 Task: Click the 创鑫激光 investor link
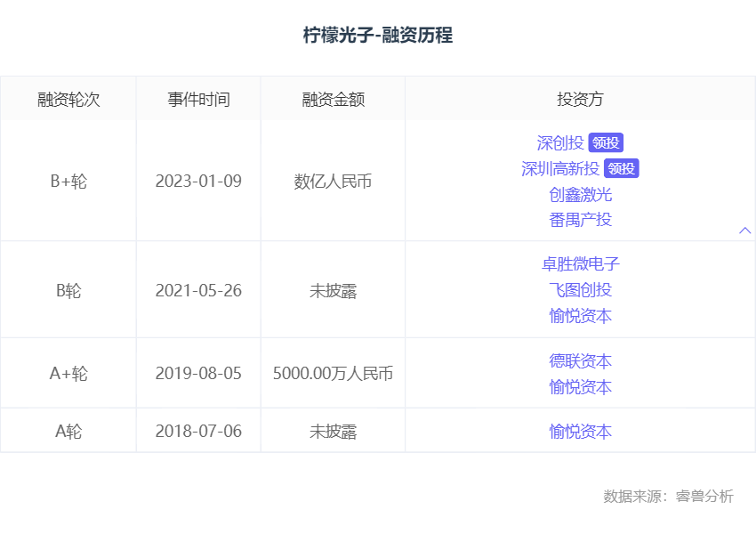[x=581, y=195]
